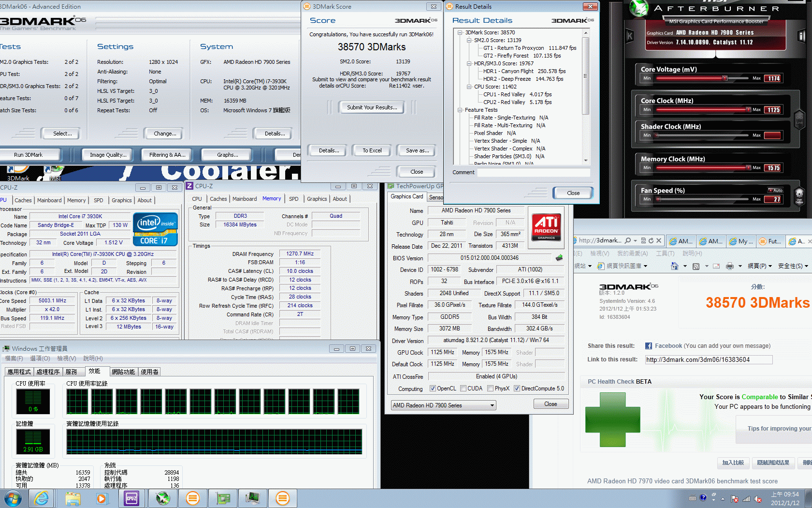
Task: Toggle the DirectCompute 5.0 checkbox
Action: 517,388
